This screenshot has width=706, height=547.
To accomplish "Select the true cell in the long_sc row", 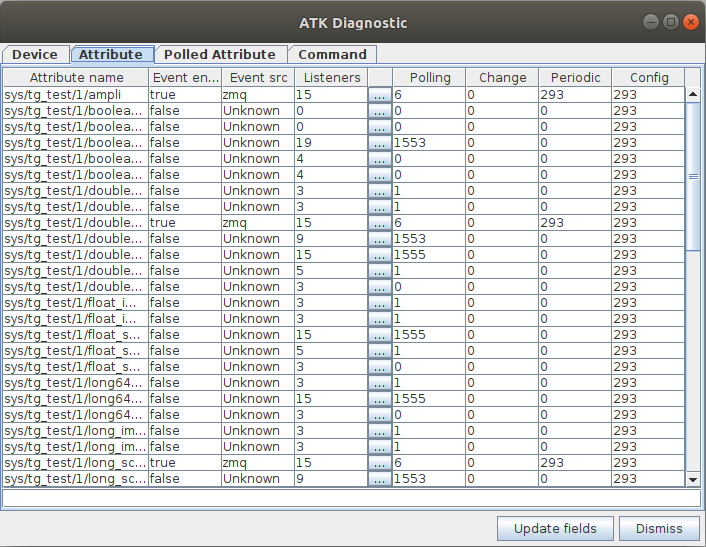I will coord(185,463).
